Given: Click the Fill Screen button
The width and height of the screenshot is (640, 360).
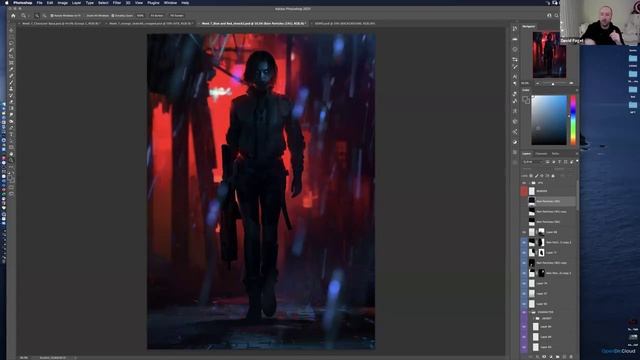Looking at the screenshot, I should click(x=177, y=16).
